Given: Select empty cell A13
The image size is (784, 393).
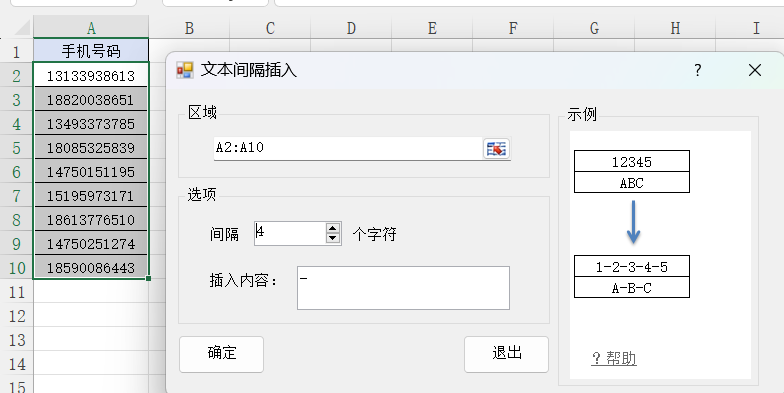Looking at the screenshot, I should (91, 340).
